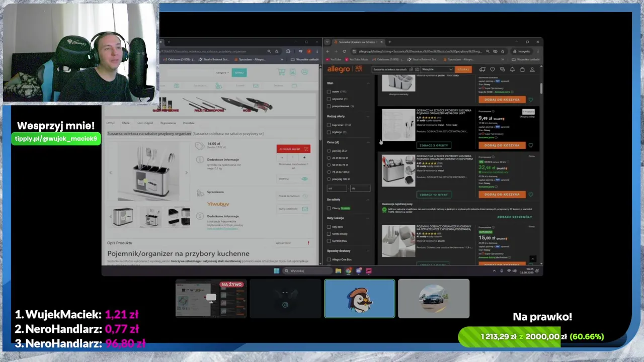Collapse the 'Raty i okazje' filter section

tap(368, 218)
